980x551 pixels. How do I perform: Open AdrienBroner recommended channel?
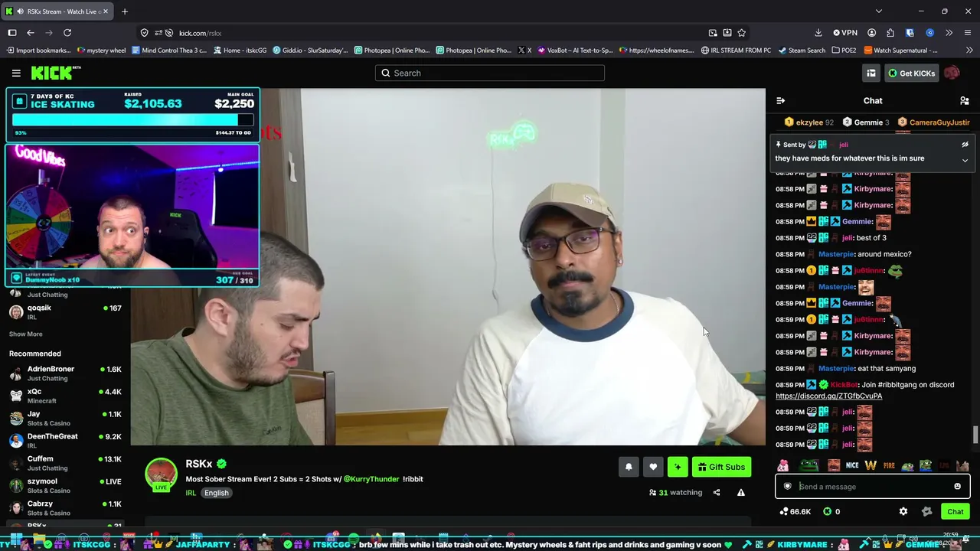tap(65, 373)
